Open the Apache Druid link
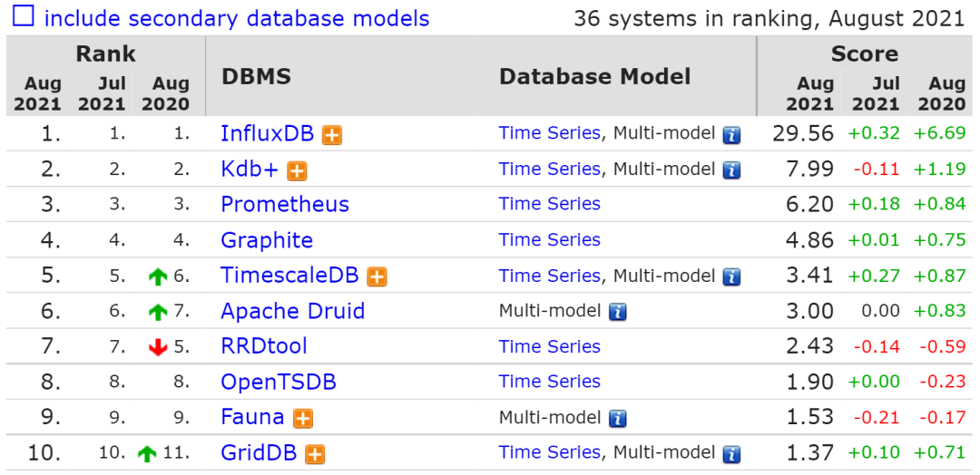Screen dimensions: 980x475 point(292,312)
